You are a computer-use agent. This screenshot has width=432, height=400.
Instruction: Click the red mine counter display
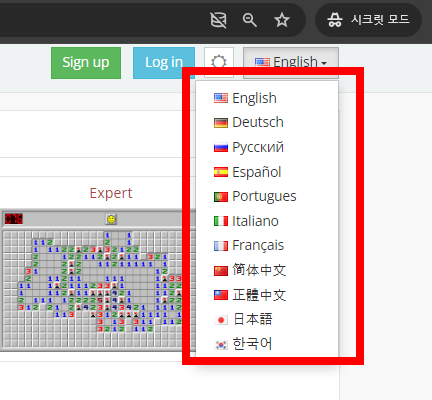coord(14,219)
